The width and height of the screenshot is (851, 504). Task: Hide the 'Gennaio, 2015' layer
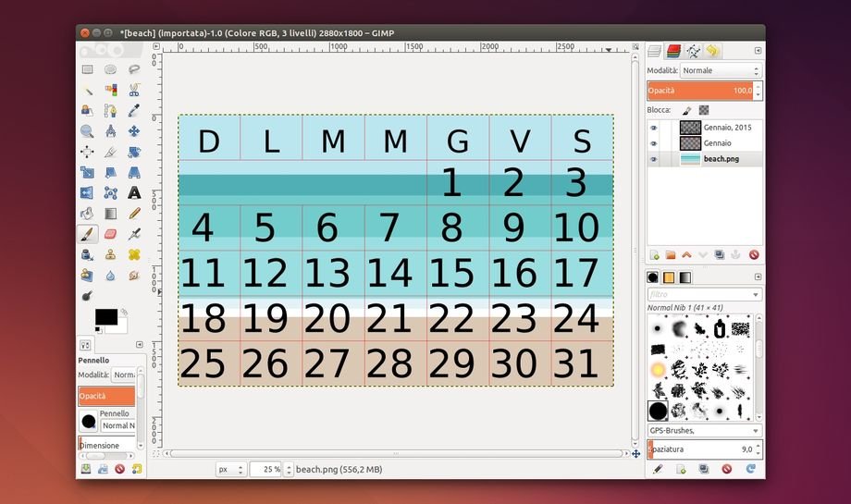click(x=654, y=129)
